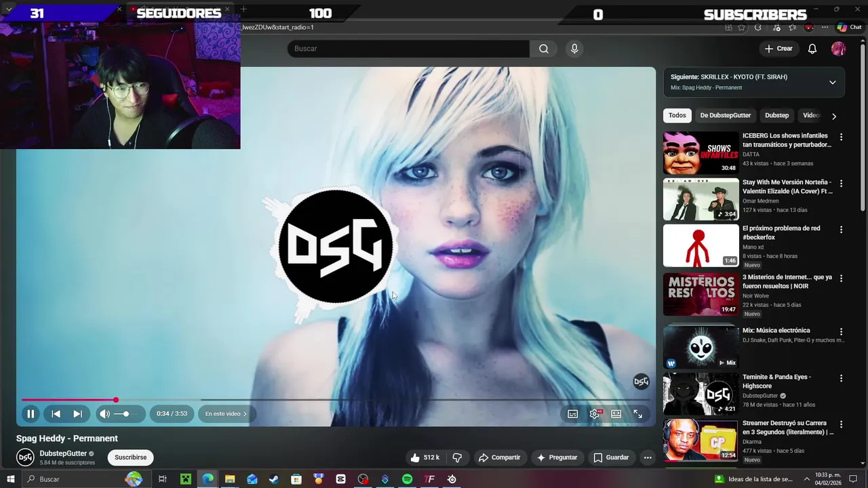Screen dimensions: 868x488
Task: Start voice search with the microphone
Action: [x=574, y=49]
